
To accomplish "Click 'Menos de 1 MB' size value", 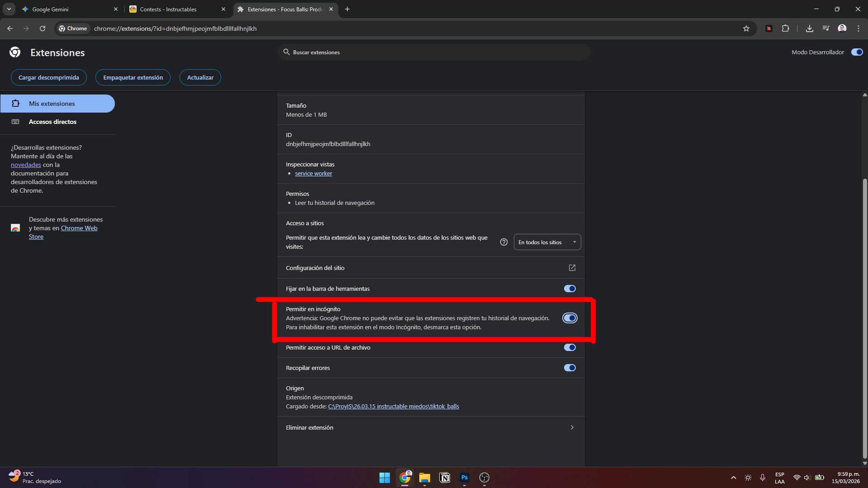I will pos(306,114).
